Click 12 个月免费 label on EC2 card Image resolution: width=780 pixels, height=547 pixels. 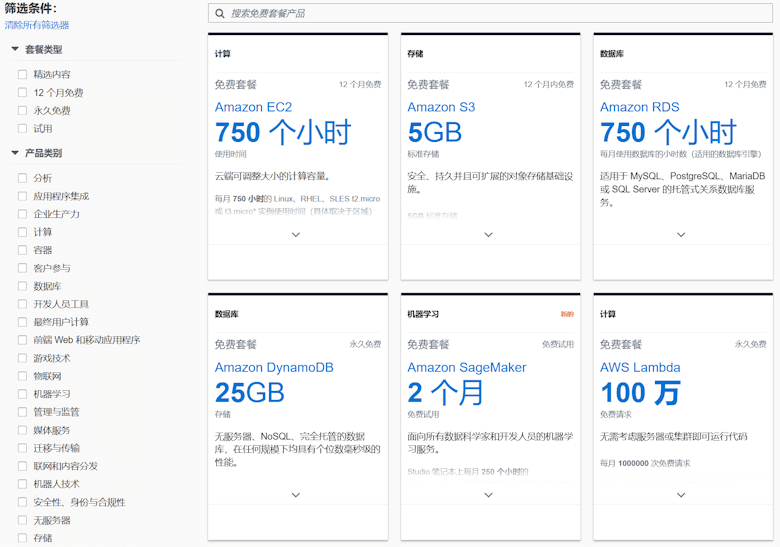click(x=360, y=85)
